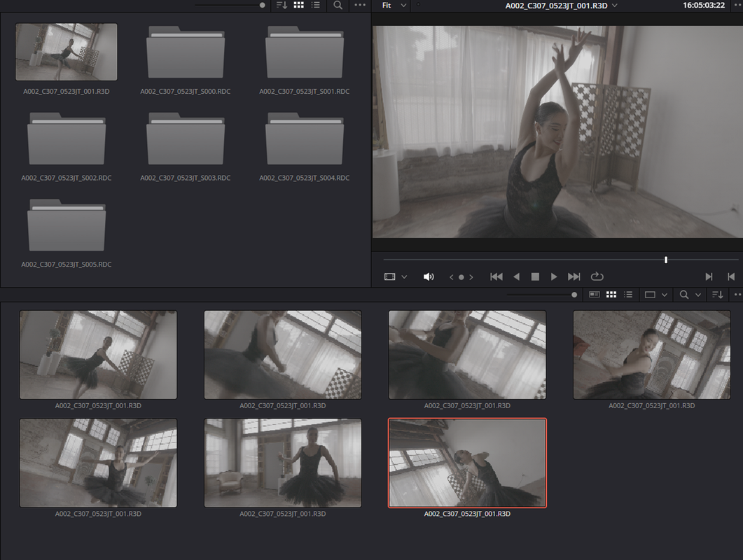Viewport: 743px width, 560px height.
Task: Select folder A002_C307_0523JT_S005.RDC
Action: tap(67, 225)
